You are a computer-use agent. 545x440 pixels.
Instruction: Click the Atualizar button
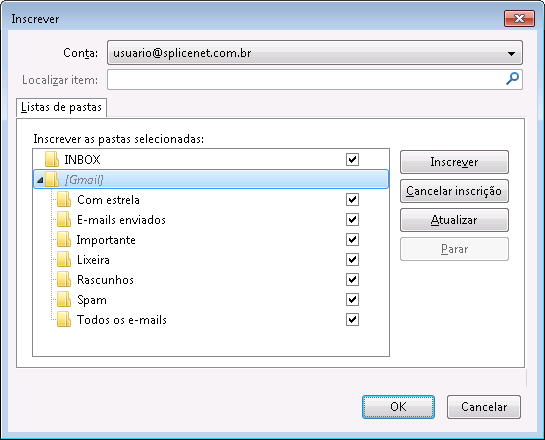pos(454,220)
